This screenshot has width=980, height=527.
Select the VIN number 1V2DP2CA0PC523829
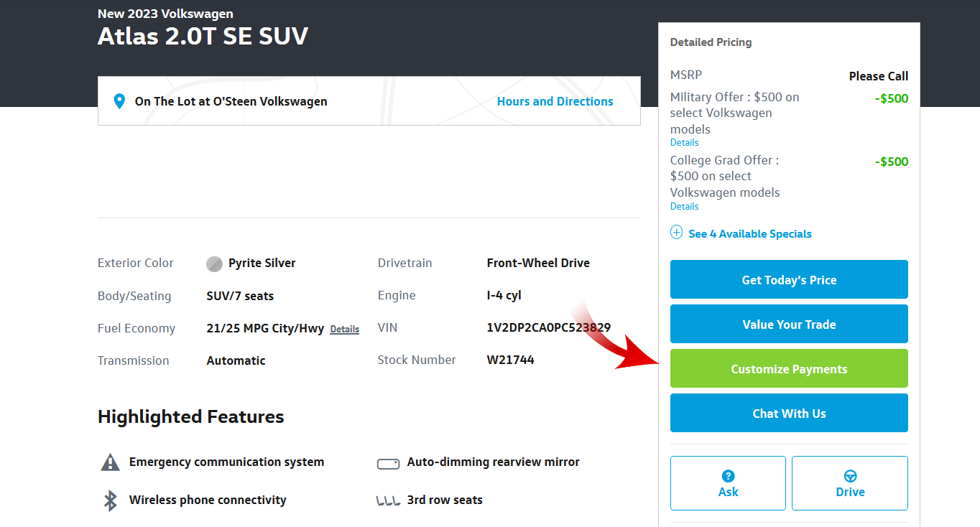click(549, 327)
